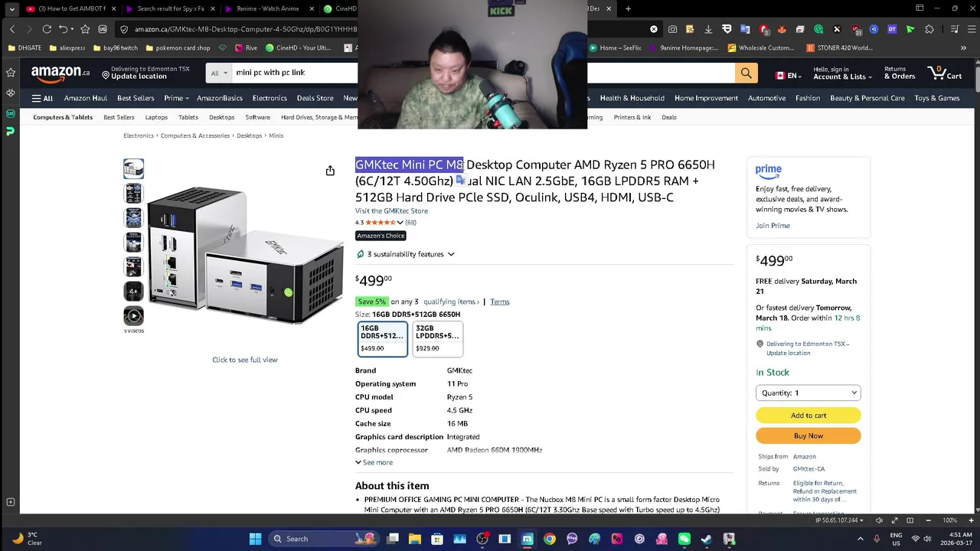Open the 68 reviews count link

410,223
